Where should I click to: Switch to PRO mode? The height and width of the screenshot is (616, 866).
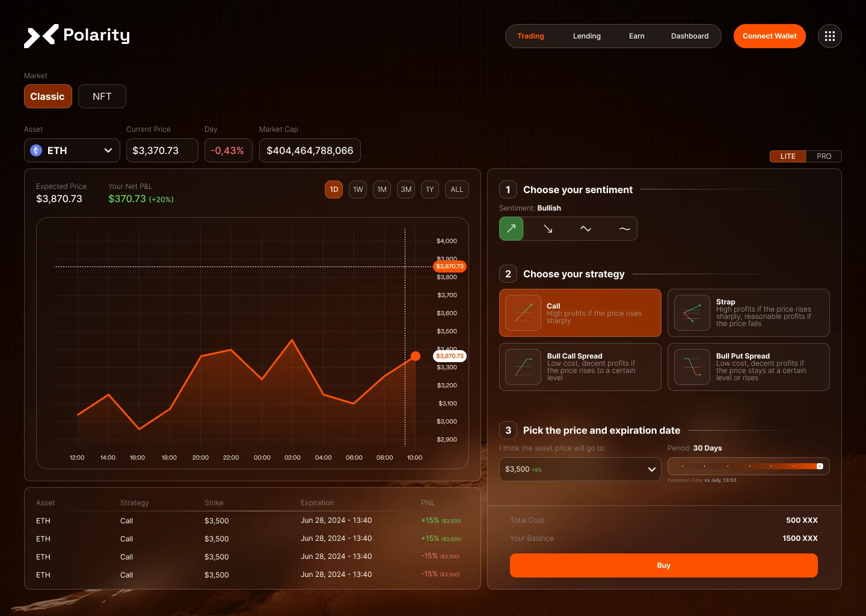click(x=824, y=156)
